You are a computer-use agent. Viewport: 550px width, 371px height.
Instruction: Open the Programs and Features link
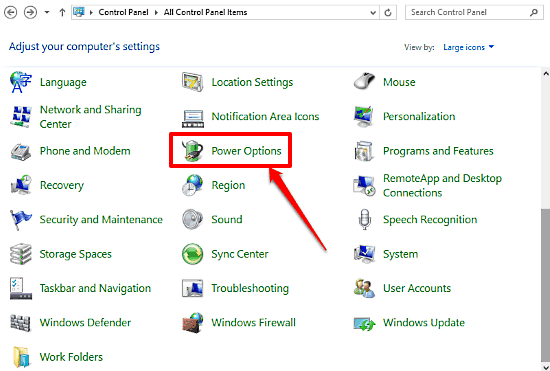tap(438, 151)
